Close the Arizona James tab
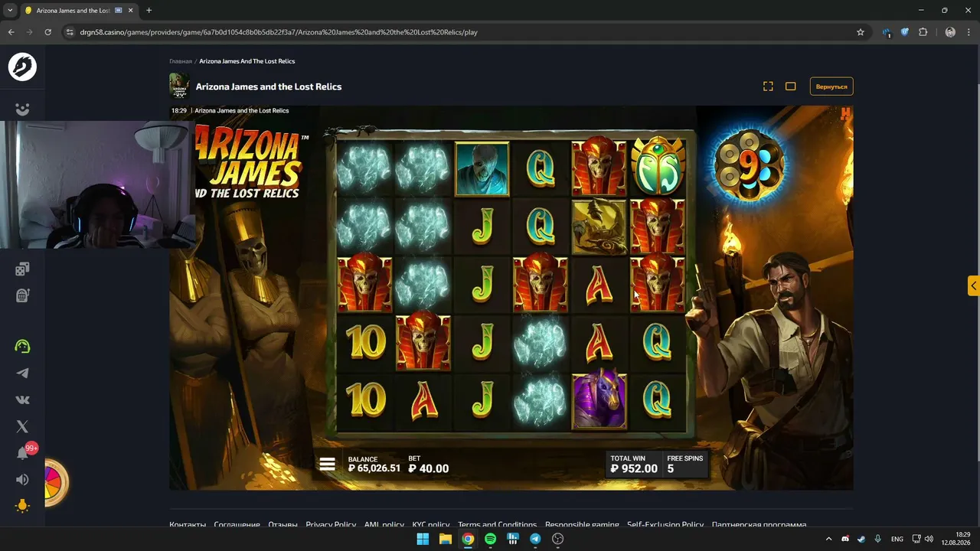The image size is (980, 551). pyautogui.click(x=130, y=11)
